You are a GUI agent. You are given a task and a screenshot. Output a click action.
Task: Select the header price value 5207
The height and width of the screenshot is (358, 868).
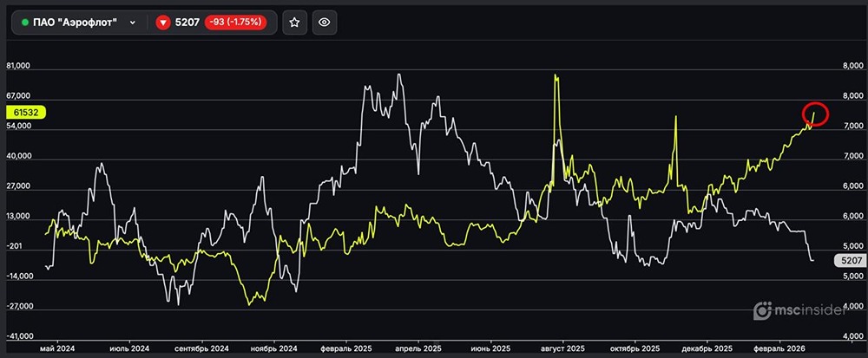[187, 23]
